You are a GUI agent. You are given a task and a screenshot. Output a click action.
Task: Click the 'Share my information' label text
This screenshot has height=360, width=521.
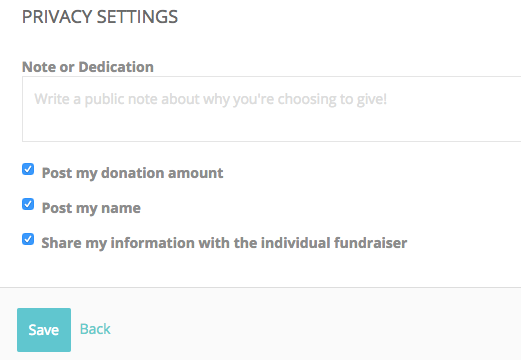[224, 243]
